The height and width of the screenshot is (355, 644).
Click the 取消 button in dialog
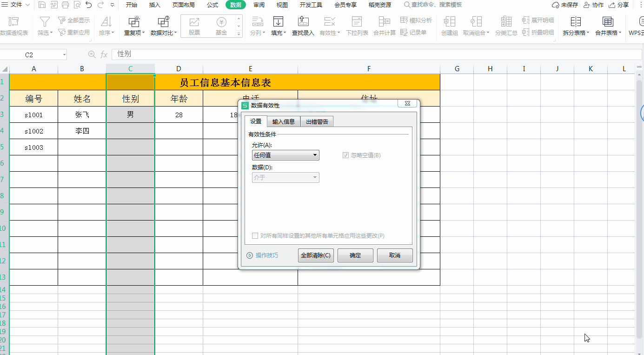click(x=395, y=255)
